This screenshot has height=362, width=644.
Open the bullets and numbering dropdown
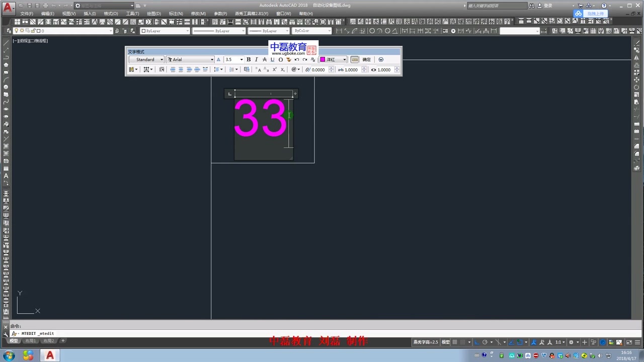[x=233, y=69]
